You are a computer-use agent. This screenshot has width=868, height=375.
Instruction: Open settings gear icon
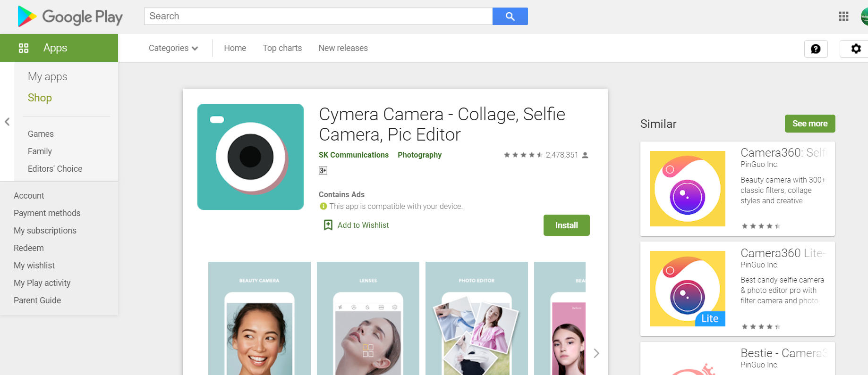tap(856, 49)
